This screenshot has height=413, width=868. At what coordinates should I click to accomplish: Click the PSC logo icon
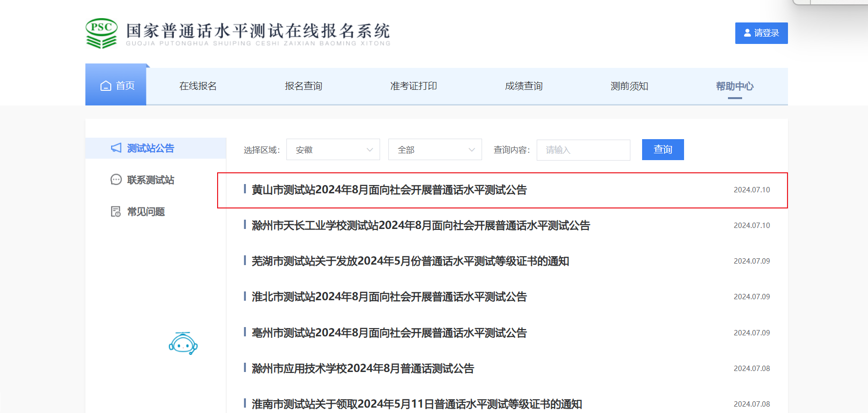(x=101, y=33)
